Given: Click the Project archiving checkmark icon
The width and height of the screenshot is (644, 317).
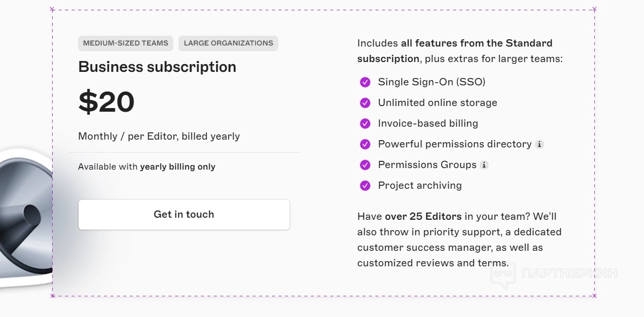Looking at the screenshot, I should (x=365, y=186).
